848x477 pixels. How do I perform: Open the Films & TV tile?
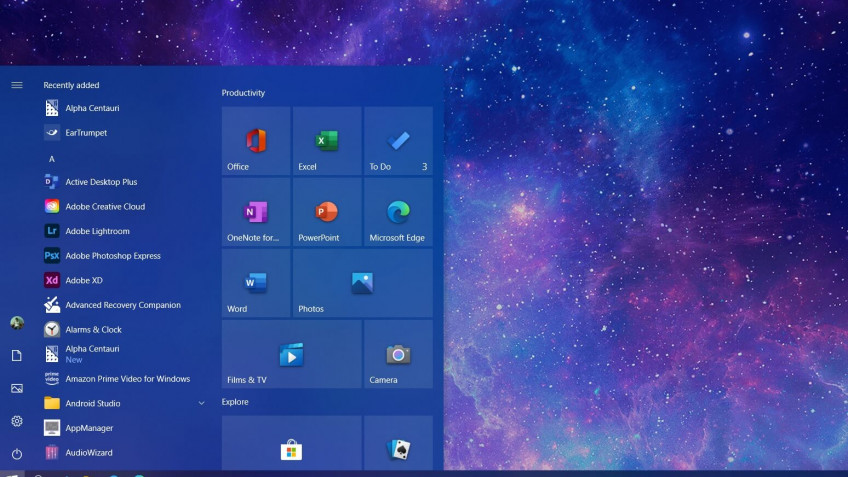[292, 354]
